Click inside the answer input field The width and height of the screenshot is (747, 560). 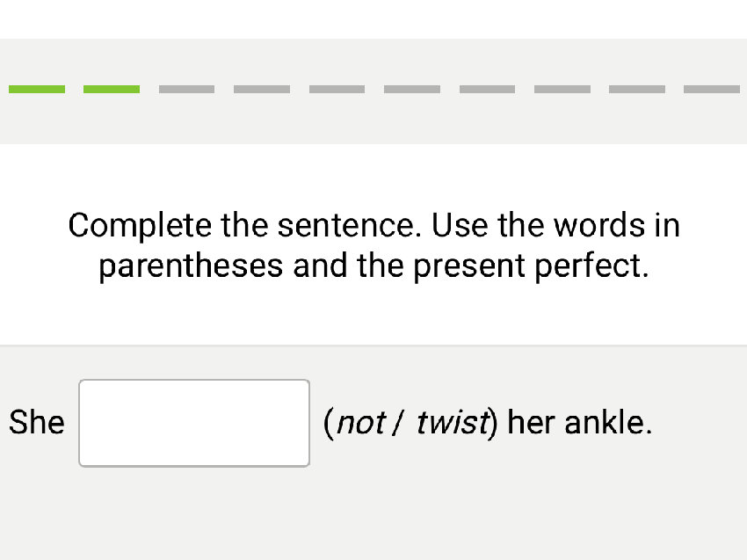[193, 422]
